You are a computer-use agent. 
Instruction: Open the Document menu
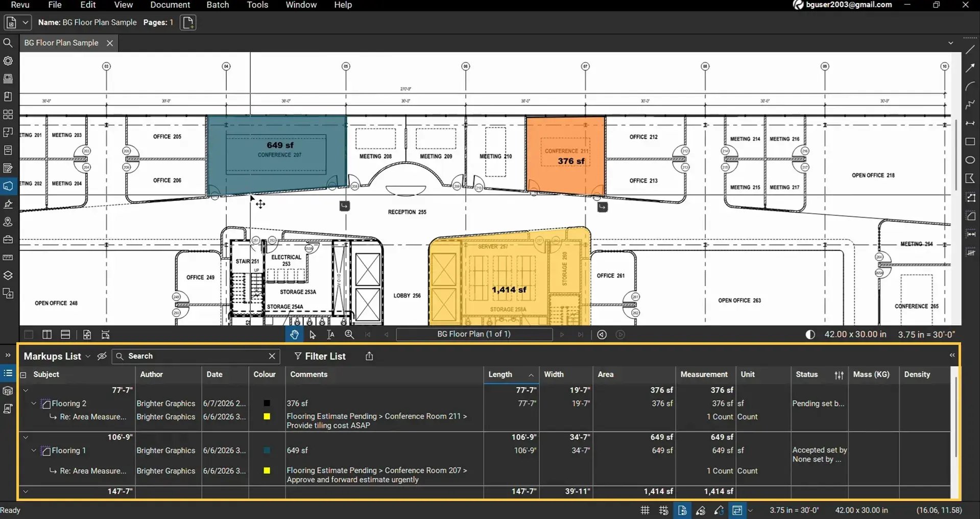170,5
